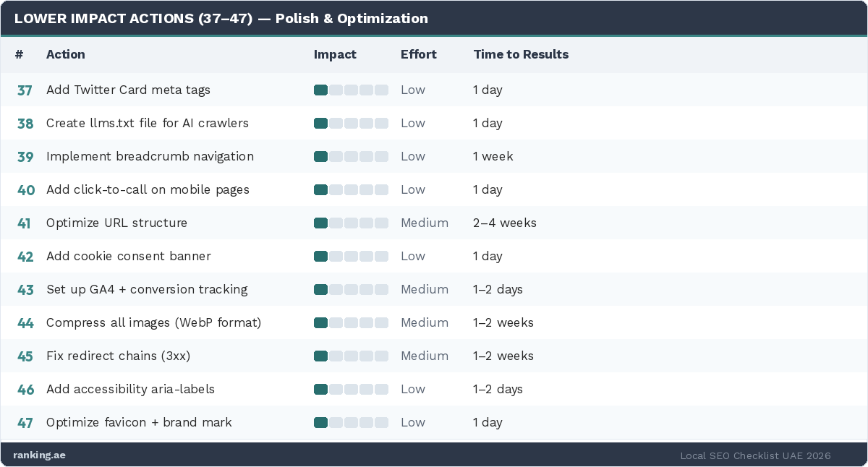Screen dimensions: 868x467
Task: Click the Action column header
Action: [x=65, y=54]
